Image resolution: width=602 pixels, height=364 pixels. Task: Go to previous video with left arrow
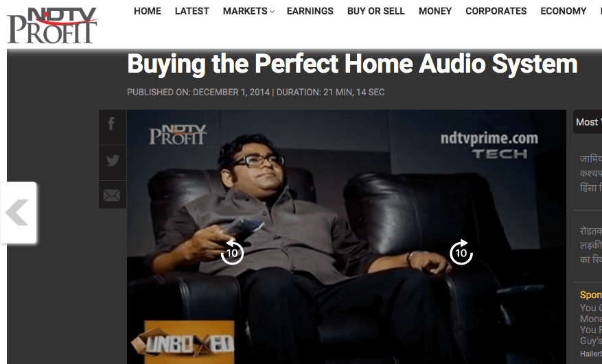click(19, 213)
